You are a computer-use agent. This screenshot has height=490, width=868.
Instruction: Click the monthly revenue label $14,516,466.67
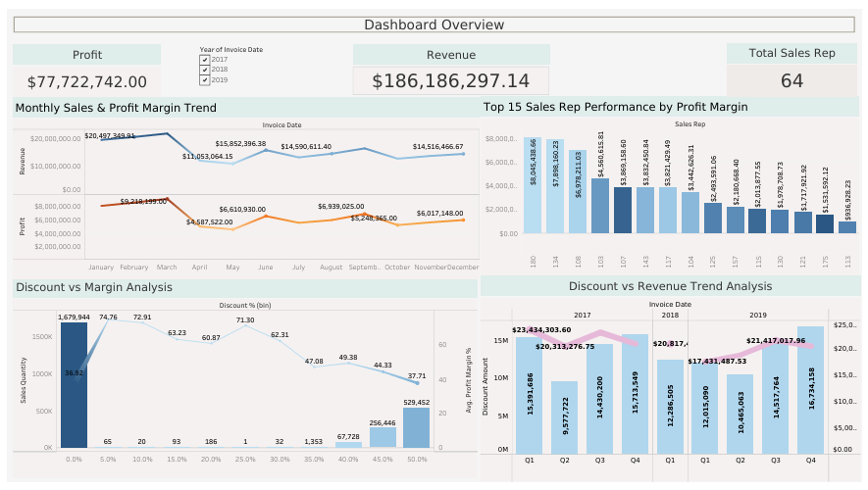click(x=437, y=147)
